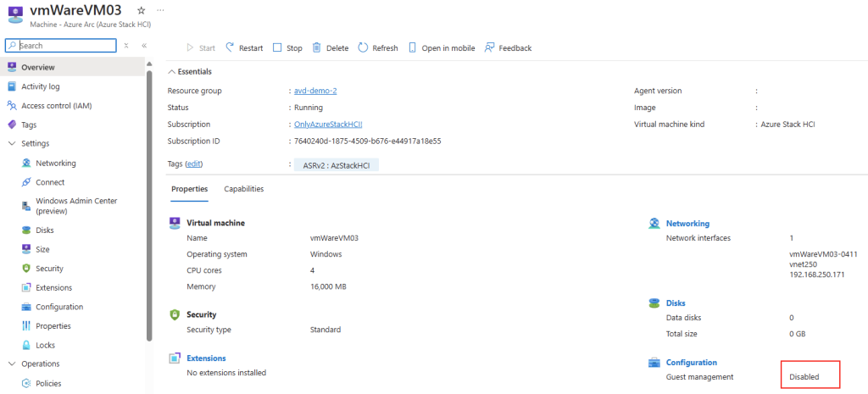This screenshot has height=394, width=868.
Task: Click the green Security shield icon in properties
Action: (175, 314)
